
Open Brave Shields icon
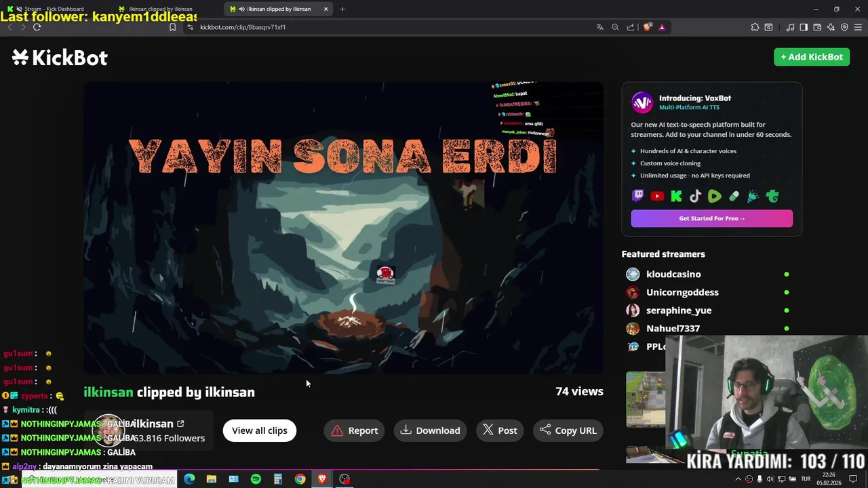tap(648, 27)
